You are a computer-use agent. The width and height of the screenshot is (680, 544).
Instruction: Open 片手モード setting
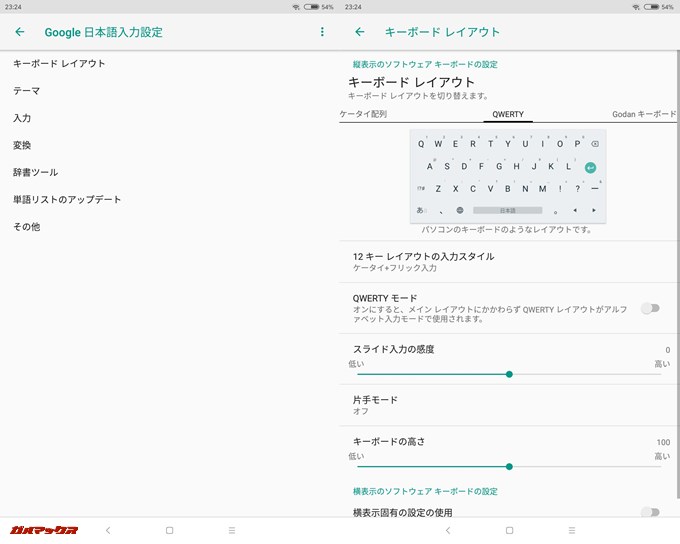pyautogui.click(x=507, y=405)
